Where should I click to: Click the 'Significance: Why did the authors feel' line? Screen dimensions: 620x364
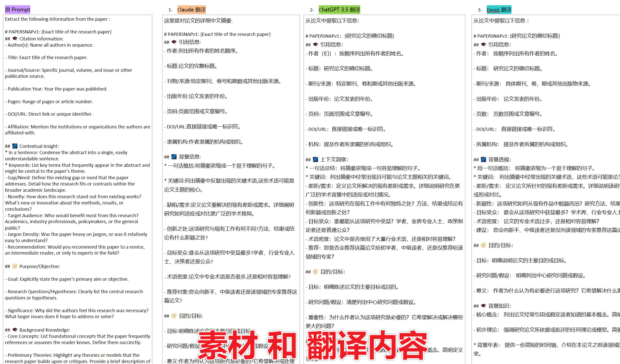77,314
